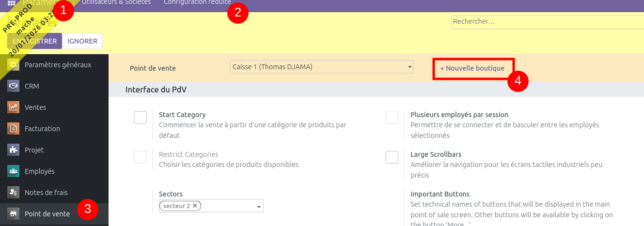Click the Notes de frais icon
Image resolution: width=644 pixels, height=226 pixels.
click(14, 193)
